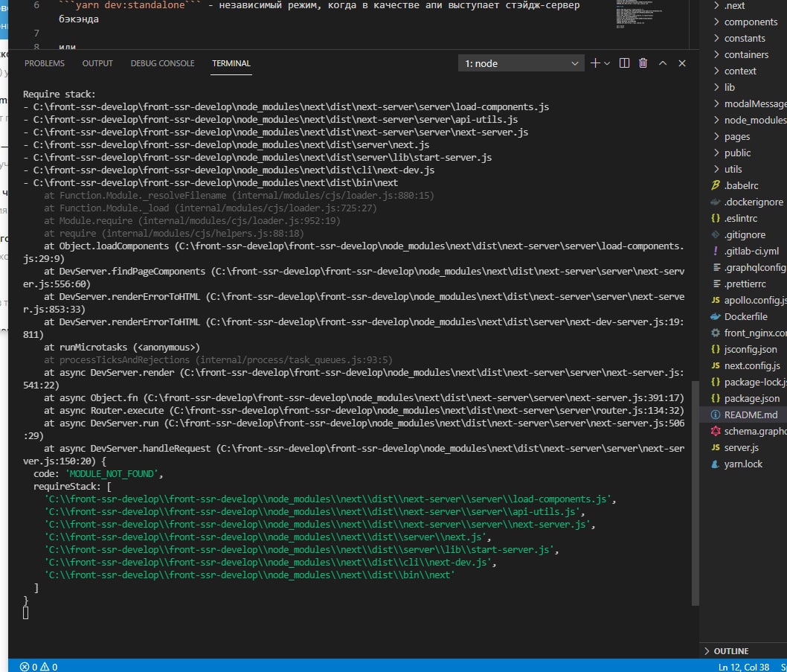This screenshot has height=672, width=787.
Task: Open the yarn.lock file
Action: point(743,464)
